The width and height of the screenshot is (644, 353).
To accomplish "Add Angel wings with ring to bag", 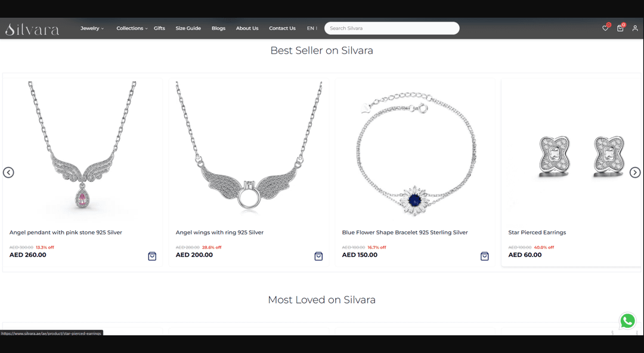I will [318, 256].
